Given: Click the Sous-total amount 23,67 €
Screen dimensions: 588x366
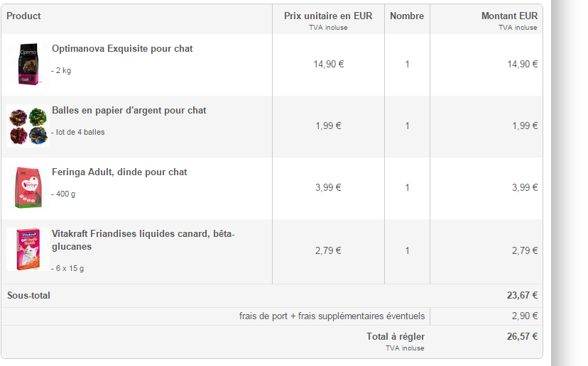Looking at the screenshot, I should pyautogui.click(x=522, y=296).
